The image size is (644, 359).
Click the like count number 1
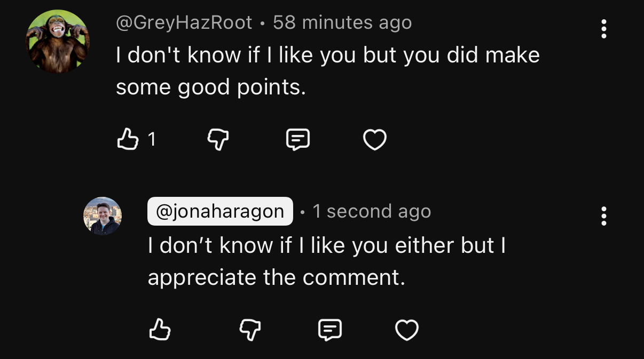click(152, 140)
